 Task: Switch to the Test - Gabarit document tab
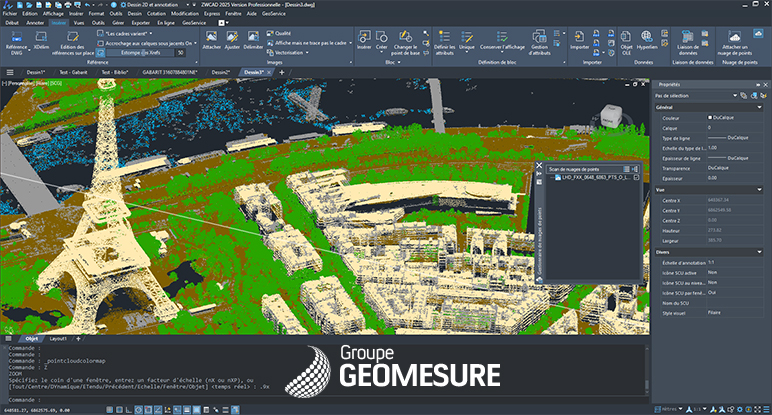[73, 72]
